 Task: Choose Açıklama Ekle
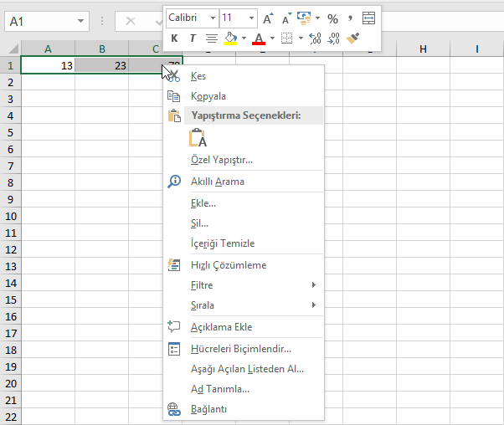coord(244,327)
